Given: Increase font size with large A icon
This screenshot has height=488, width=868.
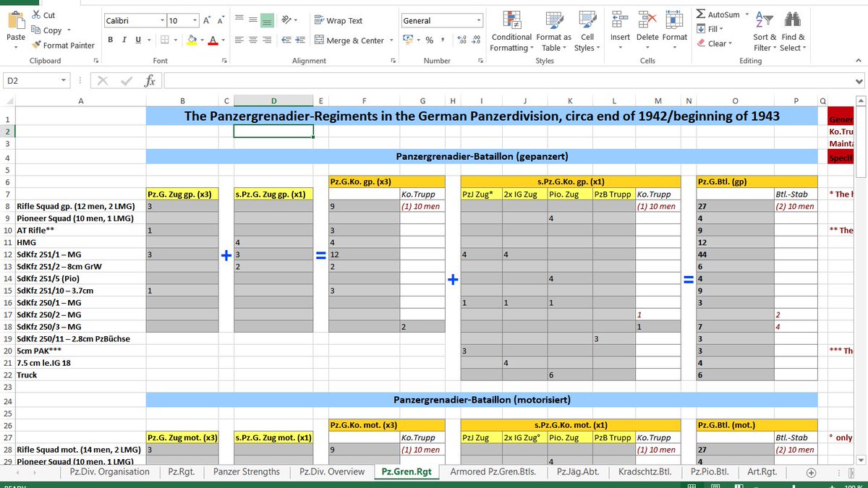Looking at the screenshot, I should pyautogui.click(x=207, y=21).
